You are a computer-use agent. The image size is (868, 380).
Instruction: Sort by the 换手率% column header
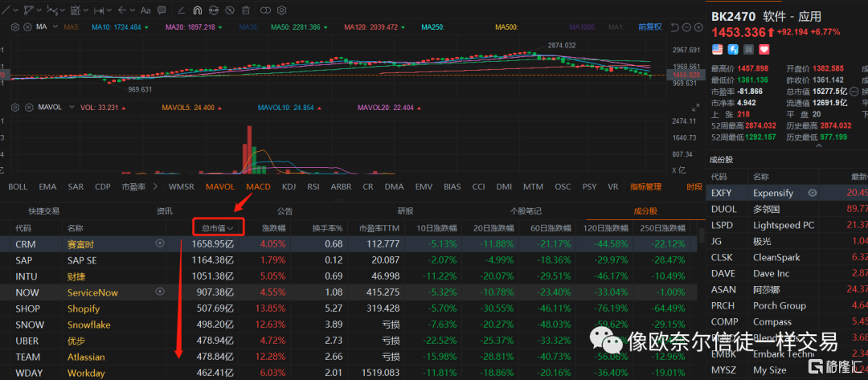point(327,227)
